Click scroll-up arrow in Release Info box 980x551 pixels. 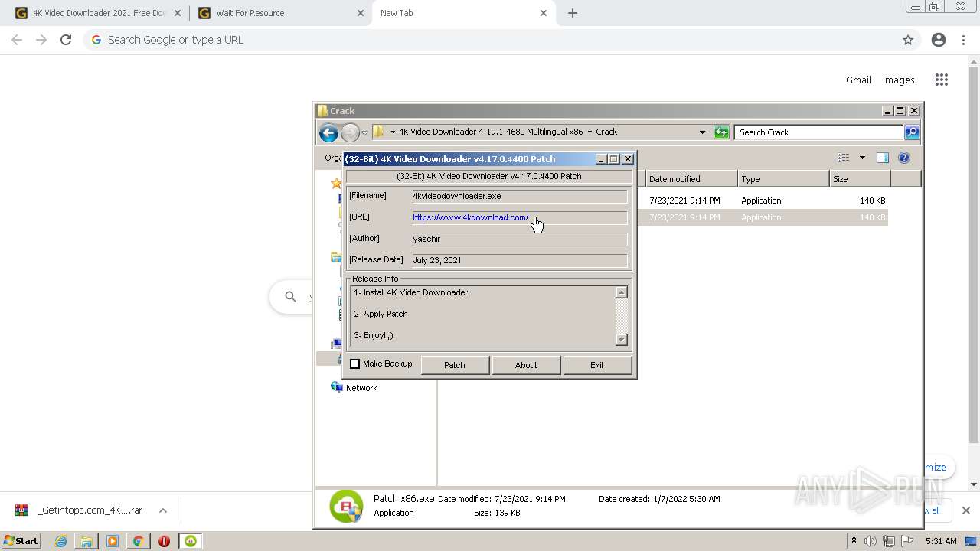pos(621,292)
